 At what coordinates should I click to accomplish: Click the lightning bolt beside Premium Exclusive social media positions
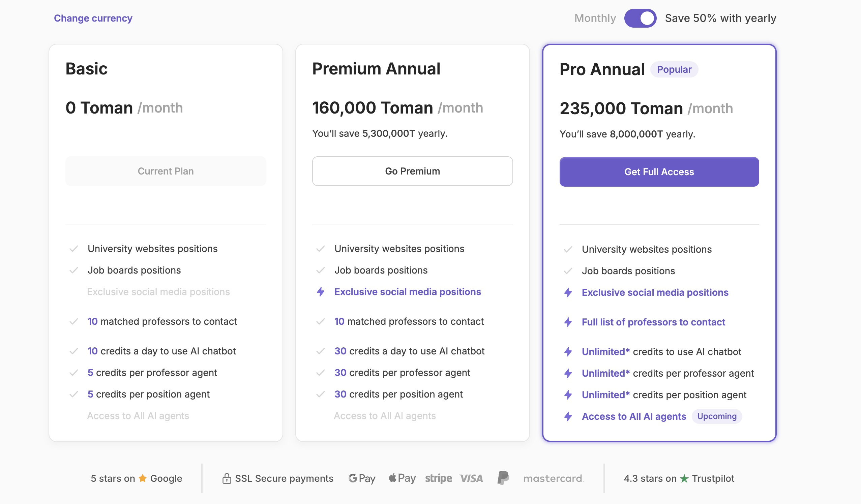point(321,292)
